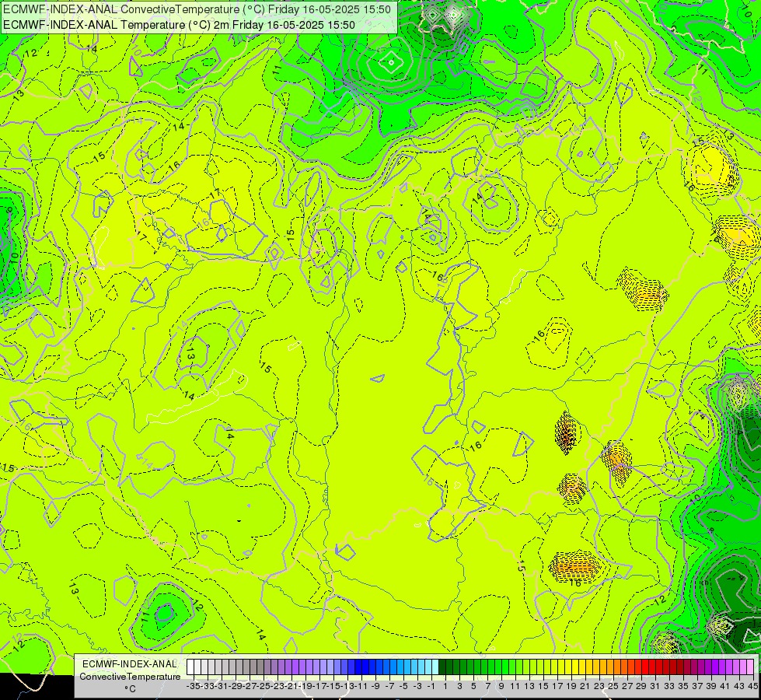
Task: Click the -35 value on the legend scale
Action: [x=194, y=687]
